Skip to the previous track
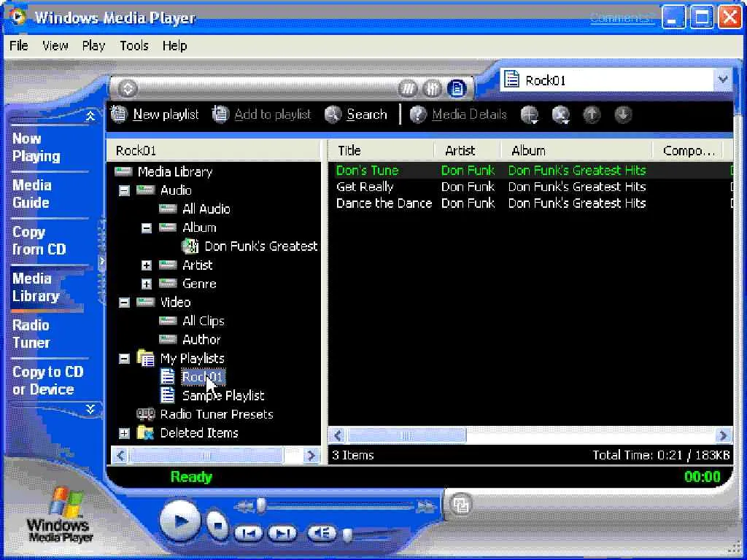The width and height of the screenshot is (747, 560). 248,533
